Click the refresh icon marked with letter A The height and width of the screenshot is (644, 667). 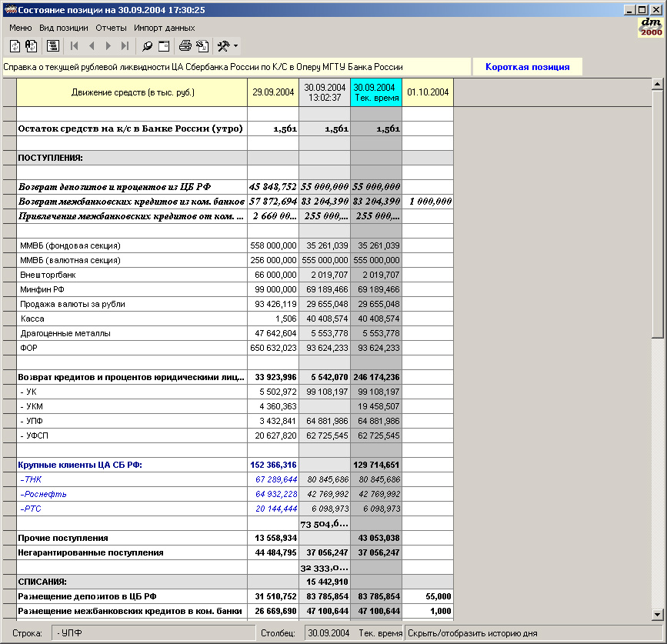31,46
